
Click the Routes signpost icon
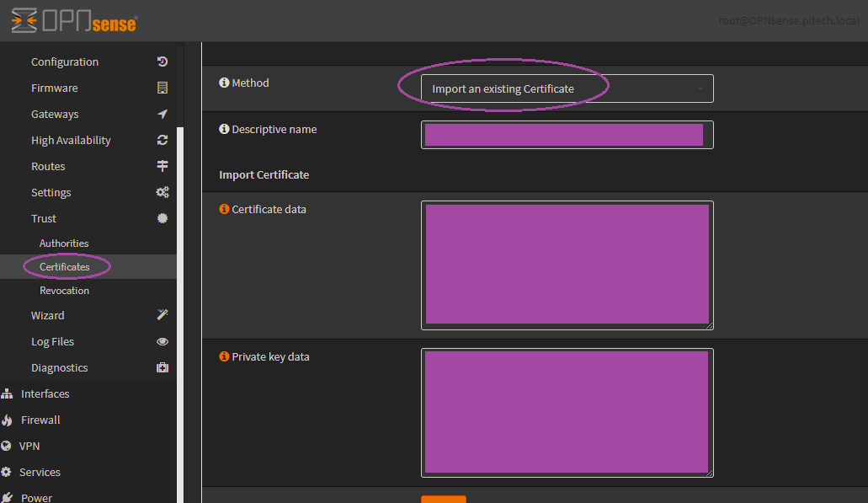pos(162,166)
